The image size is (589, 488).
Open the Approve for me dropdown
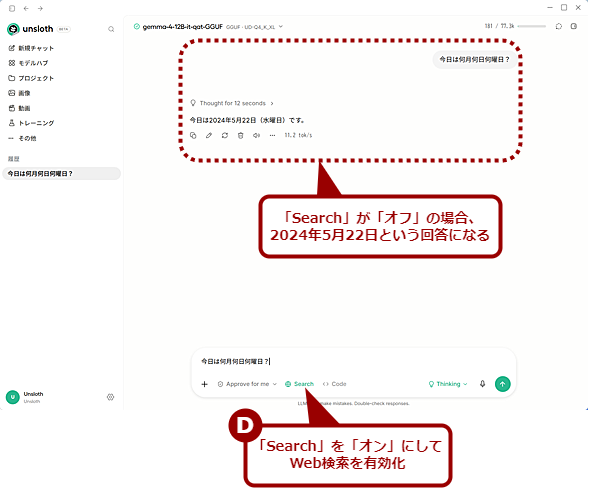247,384
